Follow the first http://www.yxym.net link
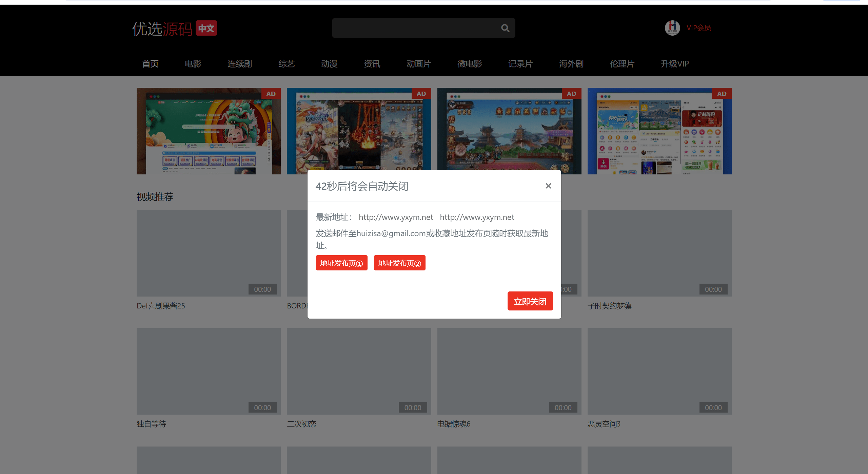The width and height of the screenshot is (868, 474). 396,217
